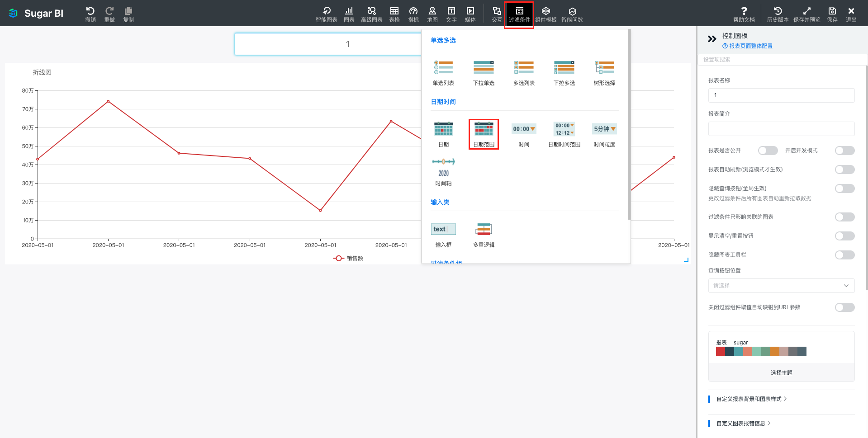The height and width of the screenshot is (438, 868).
Task: Click the red swatch in sugar theme
Action: point(721,351)
